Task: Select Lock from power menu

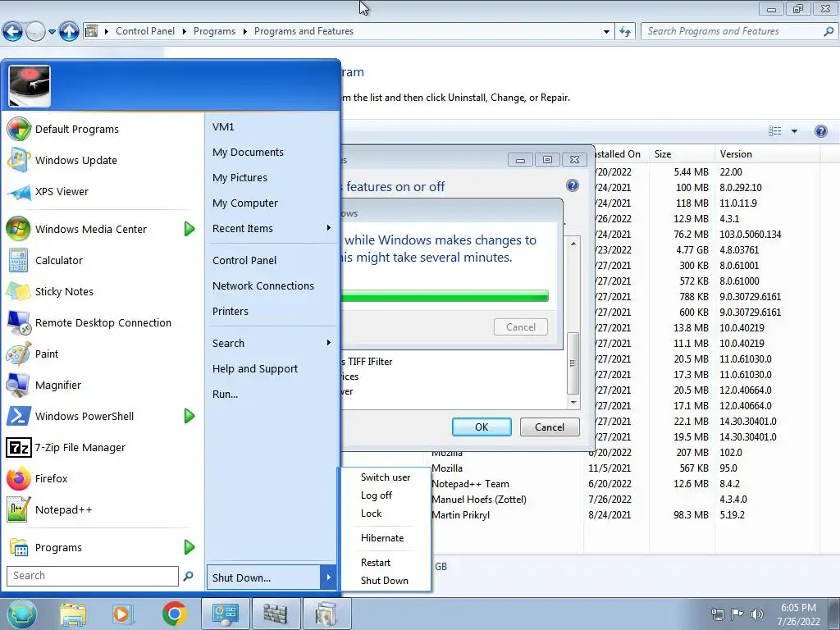Action: 372,514
